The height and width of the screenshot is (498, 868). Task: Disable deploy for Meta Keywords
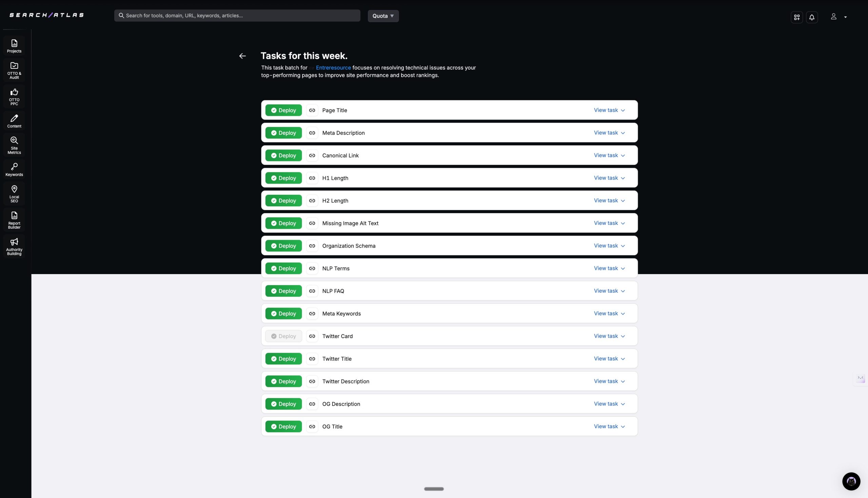pyautogui.click(x=283, y=313)
